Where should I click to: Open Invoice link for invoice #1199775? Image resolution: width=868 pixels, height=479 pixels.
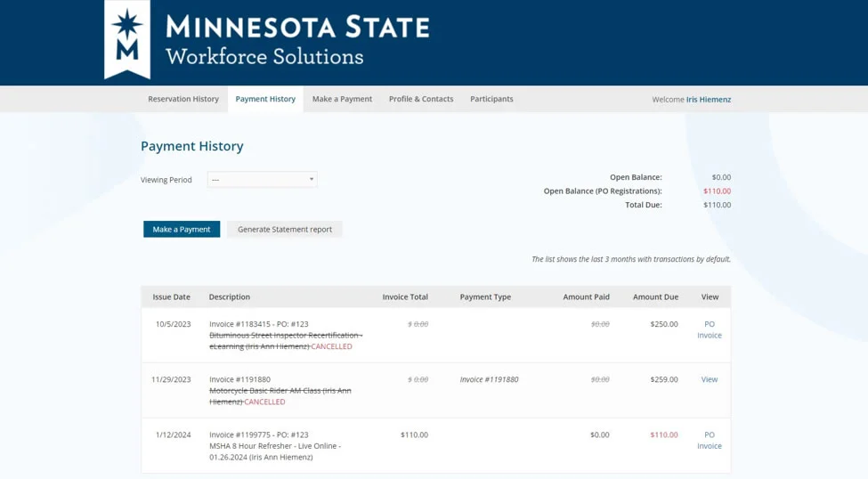pos(710,446)
